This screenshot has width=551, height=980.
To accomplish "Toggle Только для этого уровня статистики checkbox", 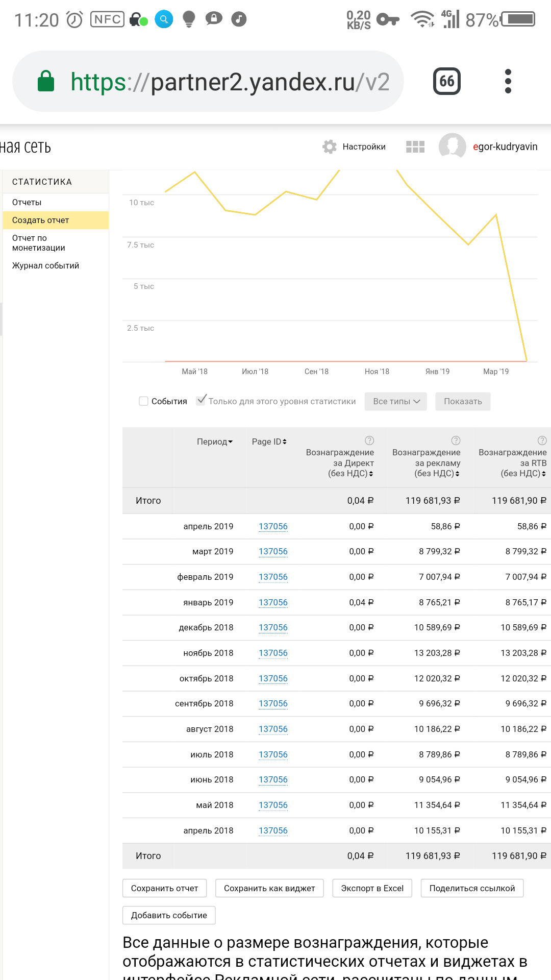I will click(x=201, y=401).
